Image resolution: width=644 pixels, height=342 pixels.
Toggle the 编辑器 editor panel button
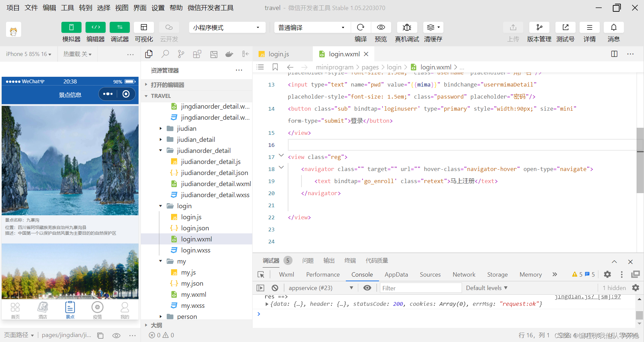(x=96, y=27)
